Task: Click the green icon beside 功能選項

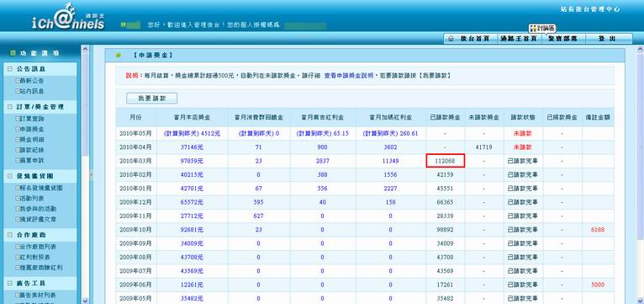Action: (x=13, y=53)
